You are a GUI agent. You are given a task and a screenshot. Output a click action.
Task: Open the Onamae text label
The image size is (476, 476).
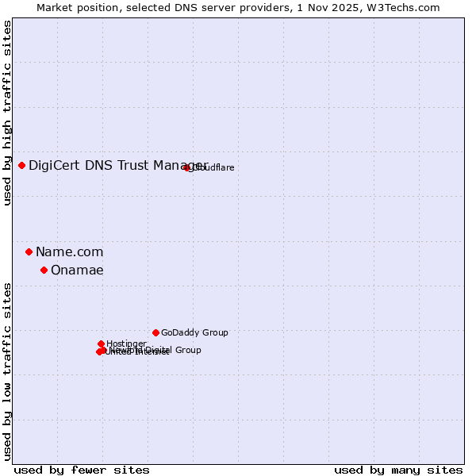(x=77, y=270)
